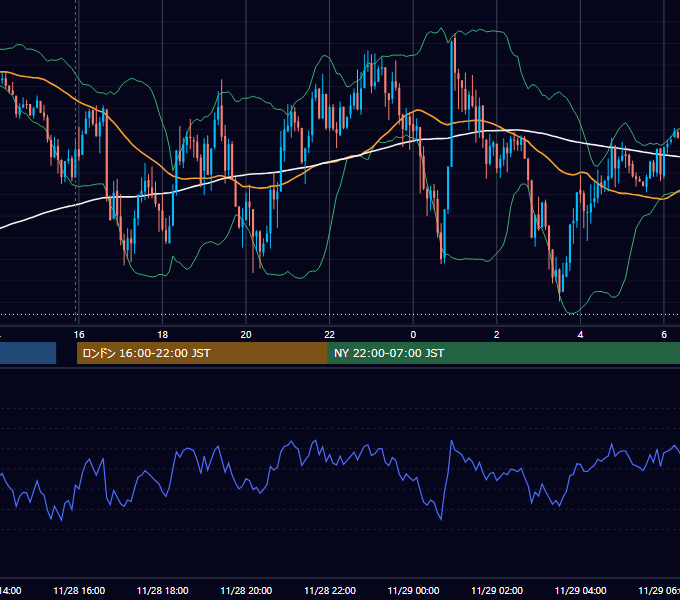This screenshot has width=680, height=600.
Task: Click hour label 18 on price chart axis
Action: click(162, 334)
